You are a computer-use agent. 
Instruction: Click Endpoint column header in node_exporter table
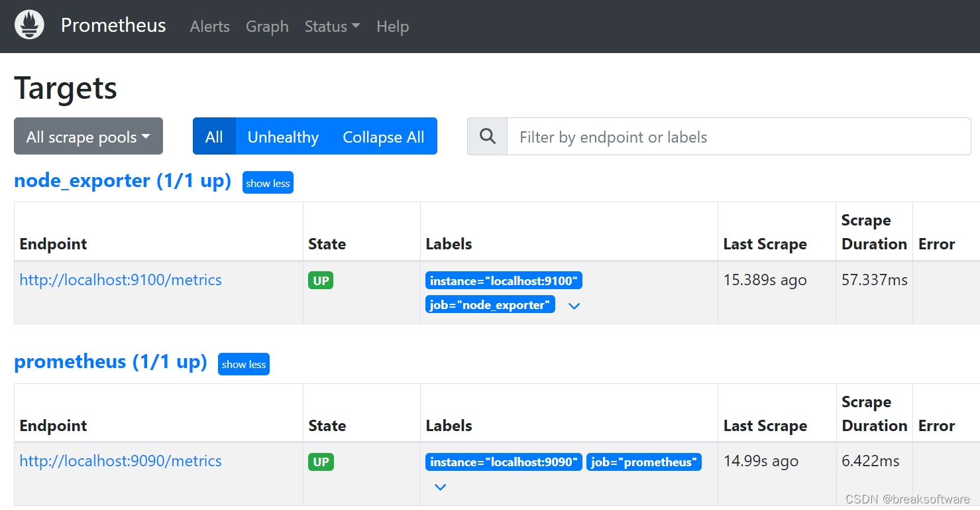[x=53, y=244]
